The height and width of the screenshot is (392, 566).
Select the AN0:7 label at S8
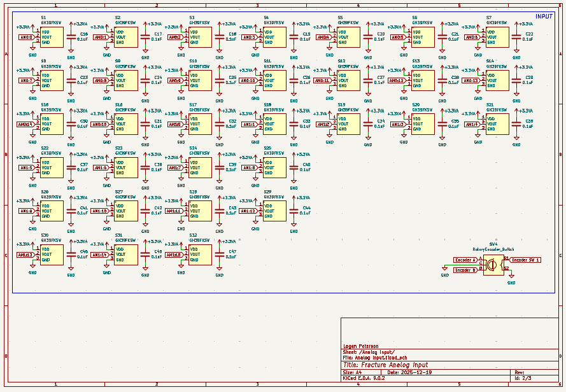click(x=25, y=81)
